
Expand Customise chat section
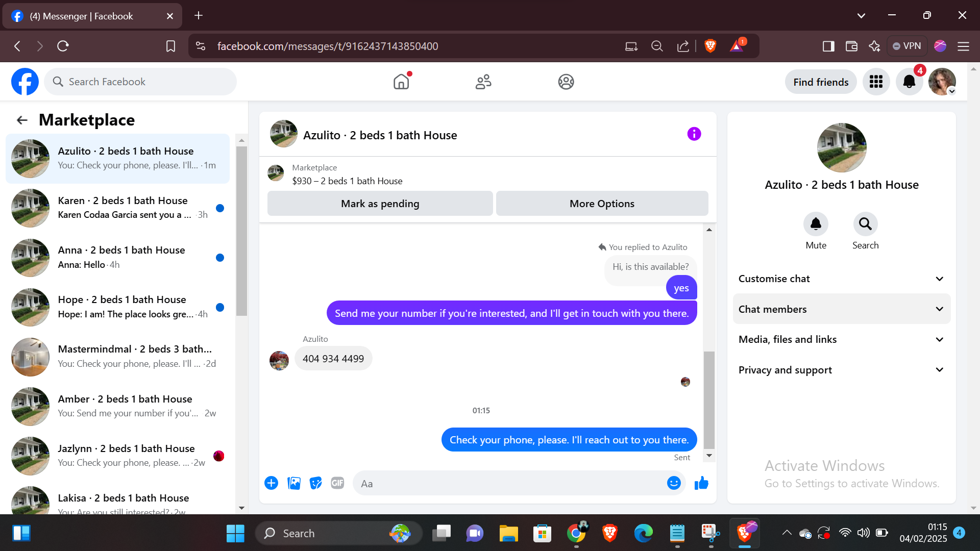842,279
